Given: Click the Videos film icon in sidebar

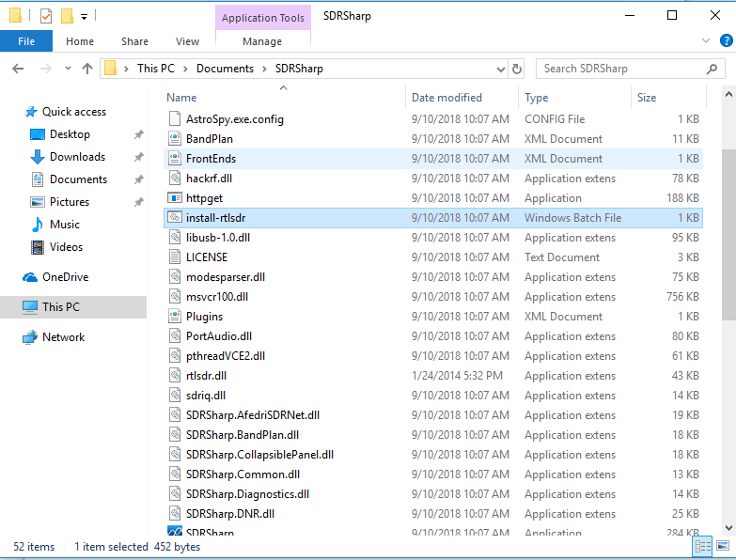Looking at the screenshot, I should click(37, 247).
